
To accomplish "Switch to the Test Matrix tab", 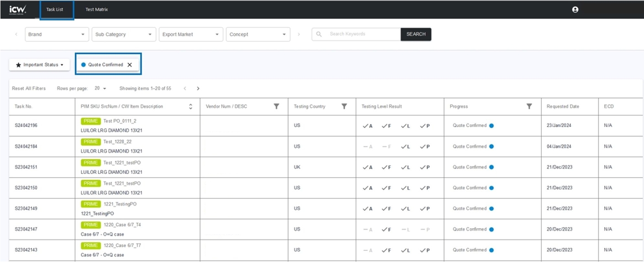I will pyautogui.click(x=97, y=9).
